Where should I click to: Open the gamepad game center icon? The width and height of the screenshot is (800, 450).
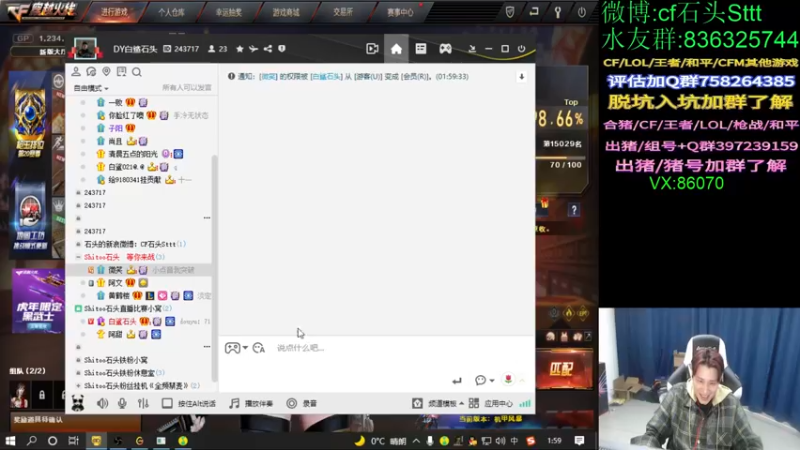(x=445, y=48)
